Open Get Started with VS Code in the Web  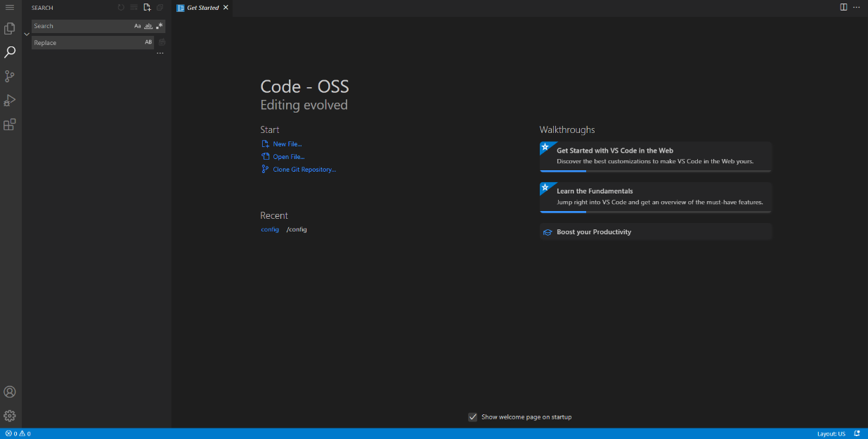[x=656, y=156]
